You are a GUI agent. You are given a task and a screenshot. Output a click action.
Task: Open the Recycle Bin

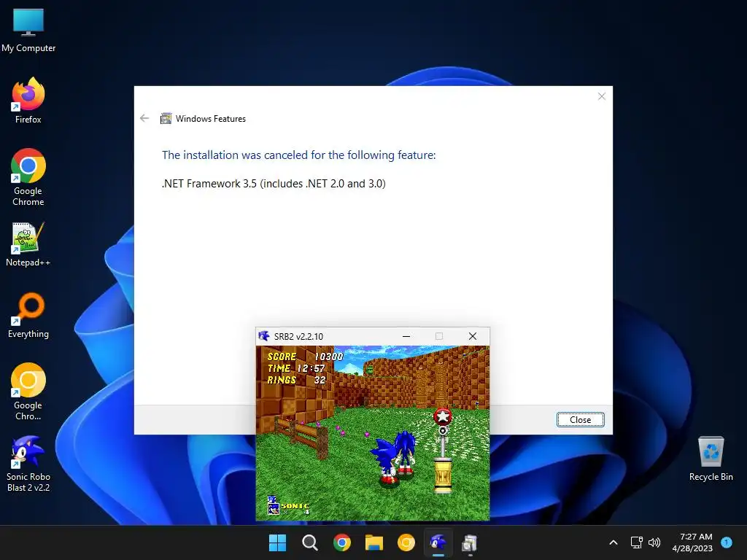pos(711,459)
